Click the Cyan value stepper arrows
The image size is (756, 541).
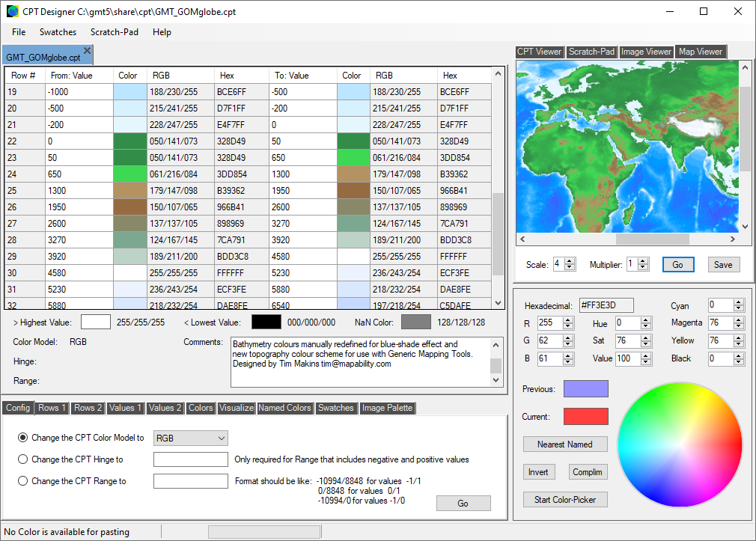(x=739, y=305)
